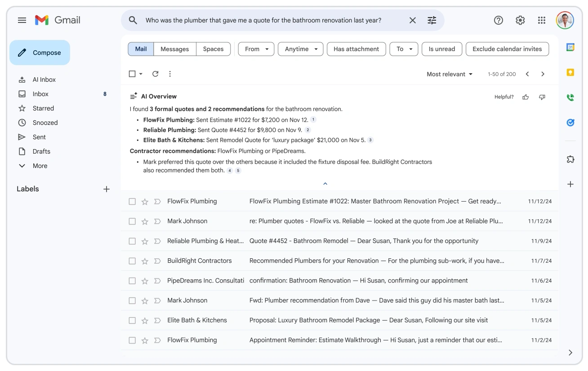Click the refresh icon
The width and height of the screenshot is (588, 371).
(156, 74)
